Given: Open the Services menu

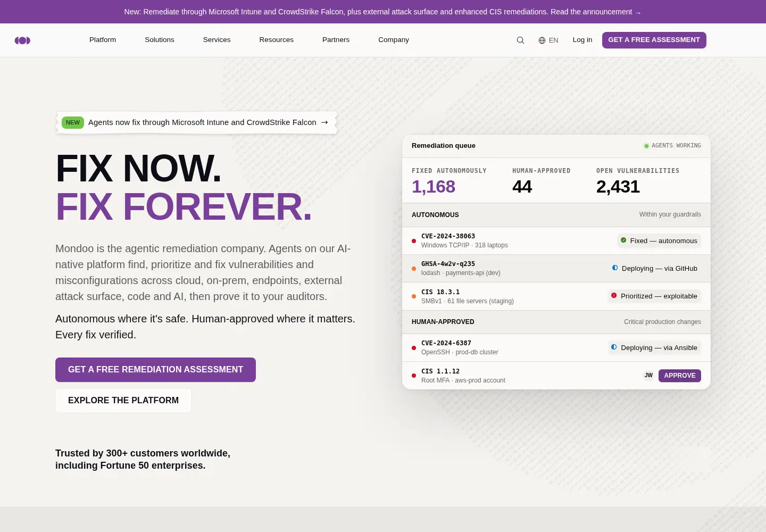Looking at the screenshot, I should click(217, 40).
